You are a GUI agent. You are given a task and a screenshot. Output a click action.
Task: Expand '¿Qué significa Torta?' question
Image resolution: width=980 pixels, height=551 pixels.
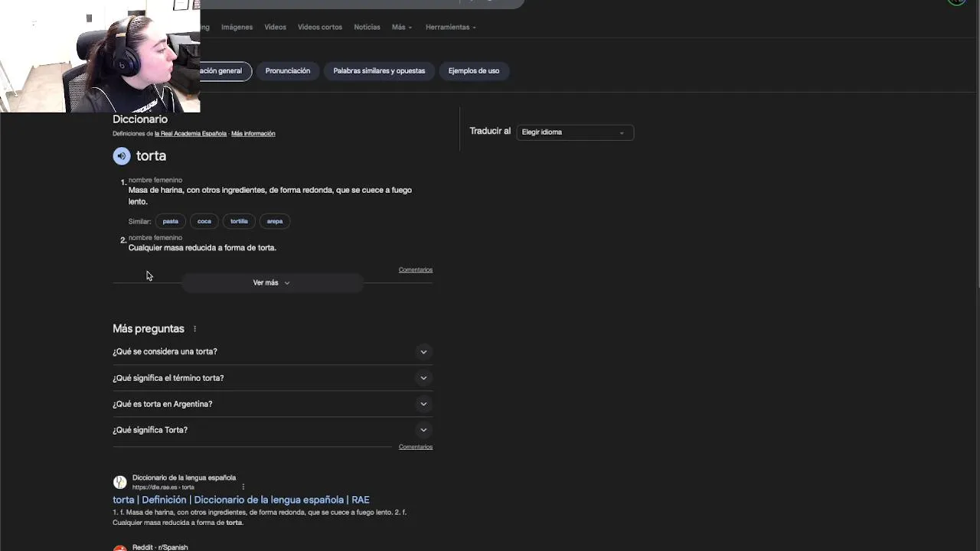[x=423, y=430]
